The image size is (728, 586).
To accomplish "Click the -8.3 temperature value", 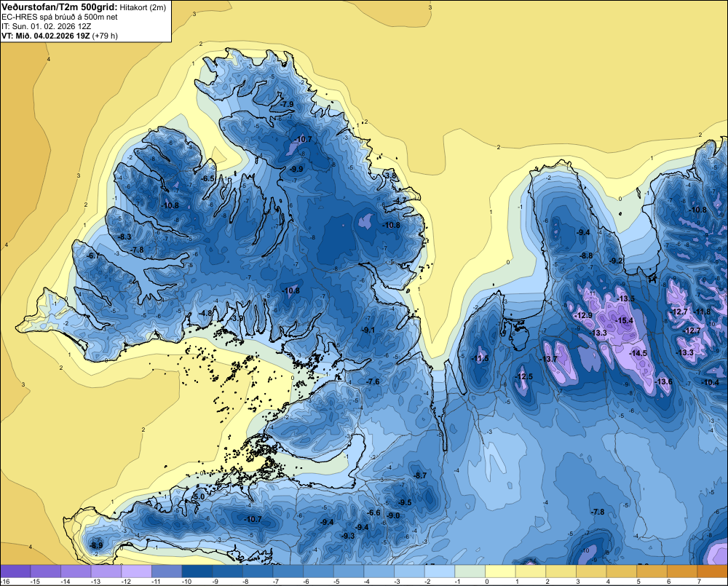I will click(124, 237).
